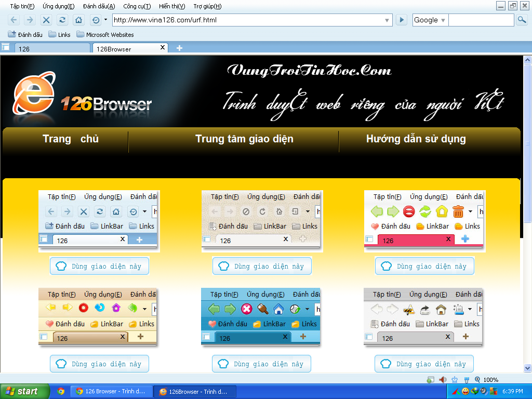This screenshot has height=399, width=532.
Task: Click the tab list icon left of tabs
Action: (x=5, y=47)
